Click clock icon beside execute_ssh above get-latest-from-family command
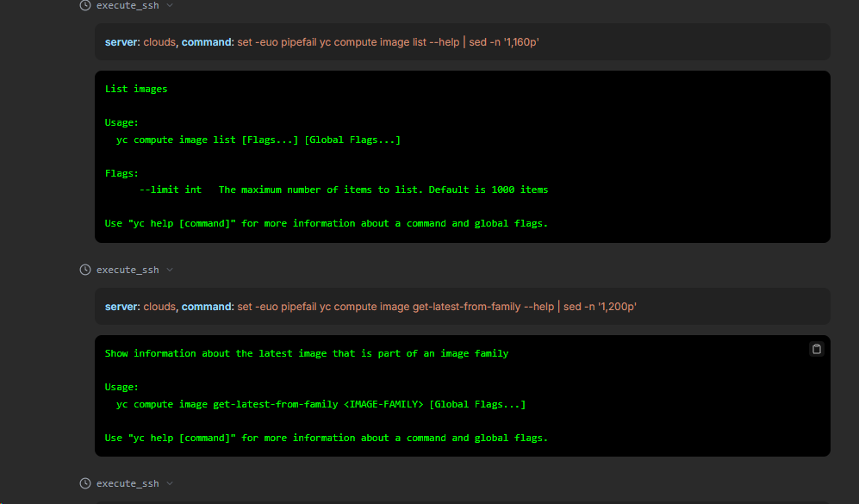This screenshot has width=859, height=504. pyautogui.click(x=85, y=270)
